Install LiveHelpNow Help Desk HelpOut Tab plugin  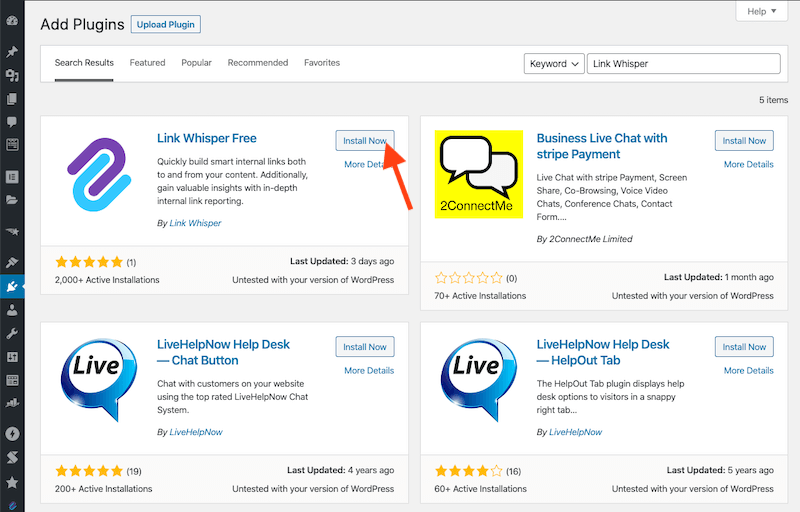click(744, 347)
